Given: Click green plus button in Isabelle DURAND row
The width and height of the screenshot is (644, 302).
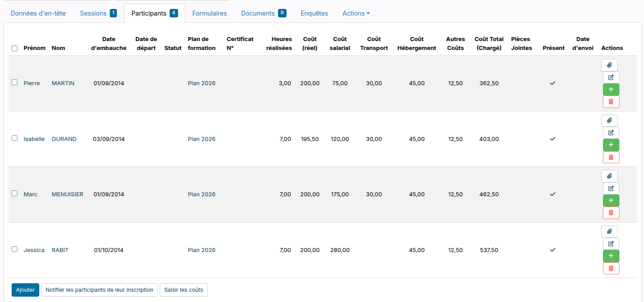Looking at the screenshot, I should pos(611,145).
